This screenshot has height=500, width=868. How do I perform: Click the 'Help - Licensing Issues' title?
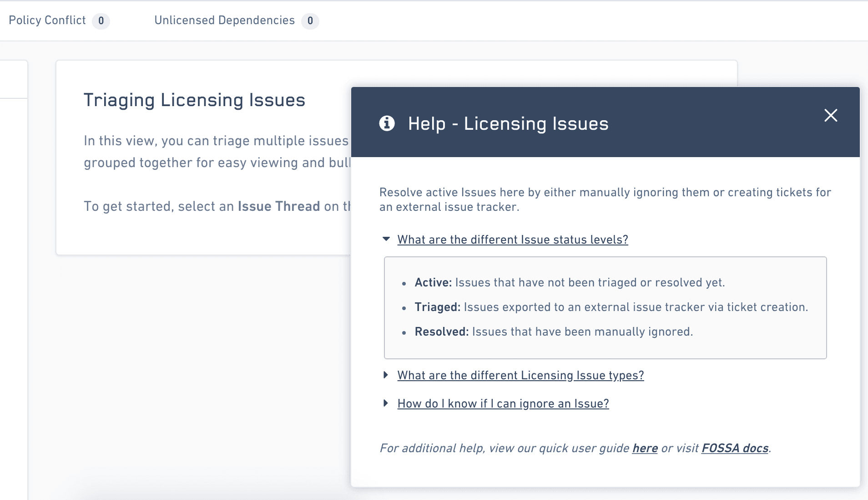508,124
